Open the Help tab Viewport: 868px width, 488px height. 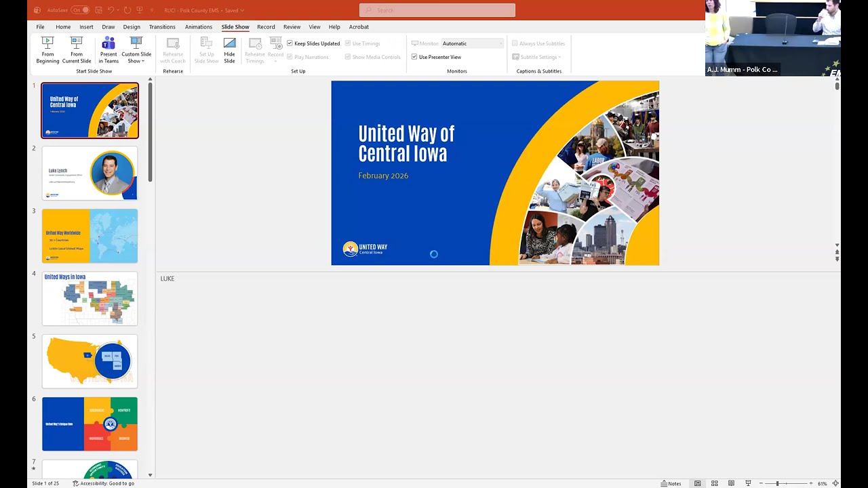(334, 27)
